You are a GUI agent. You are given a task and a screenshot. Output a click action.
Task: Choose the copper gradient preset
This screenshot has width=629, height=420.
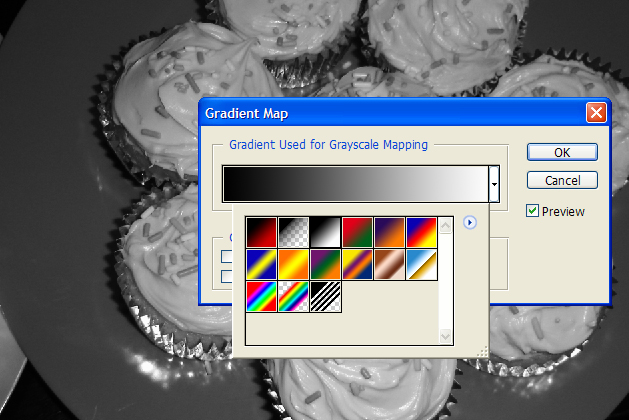(390, 264)
